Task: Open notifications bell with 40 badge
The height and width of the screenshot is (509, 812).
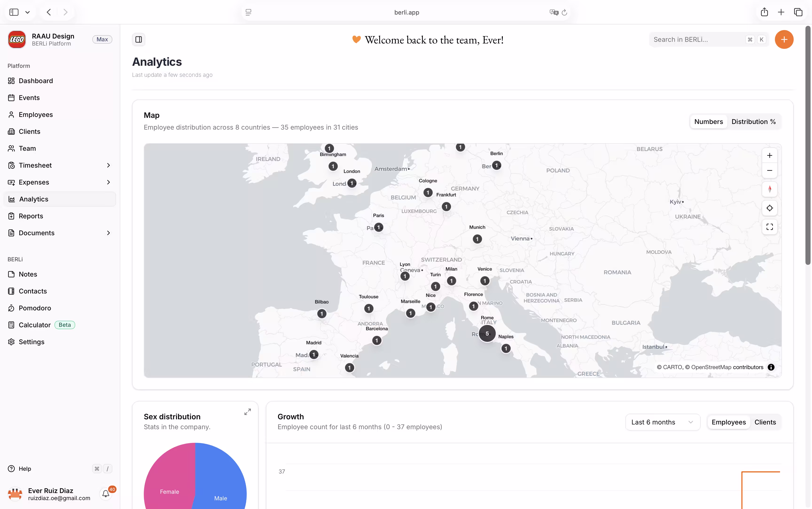Action: [106, 494]
